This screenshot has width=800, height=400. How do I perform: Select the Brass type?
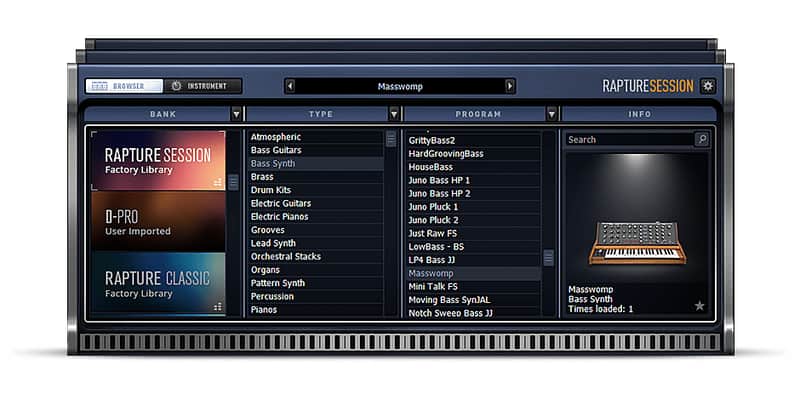point(316,177)
